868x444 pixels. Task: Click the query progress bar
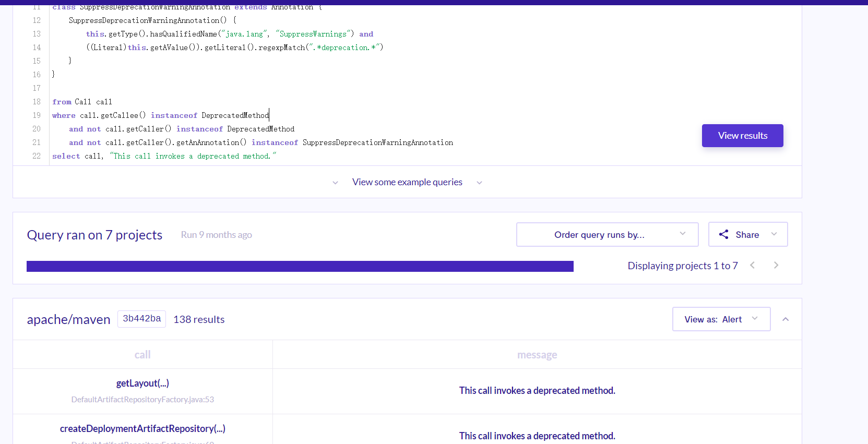point(300,266)
